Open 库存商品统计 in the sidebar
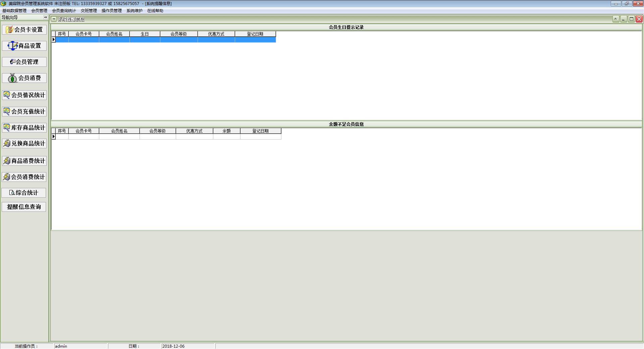This screenshot has width=644, height=349. coord(24,128)
